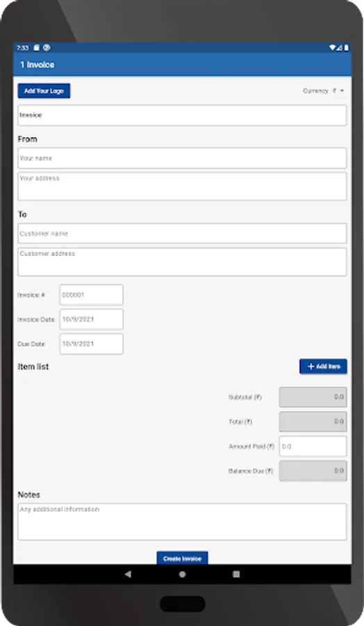Tap the '1 Invoice' app title
This screenshot has height=626, width=364.
click(38, 65)
